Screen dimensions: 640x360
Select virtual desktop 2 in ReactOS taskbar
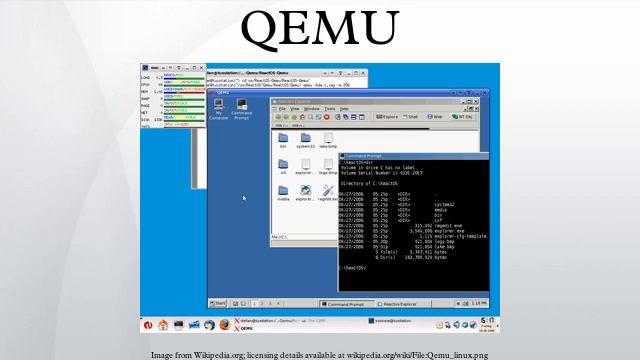point(262,304)
